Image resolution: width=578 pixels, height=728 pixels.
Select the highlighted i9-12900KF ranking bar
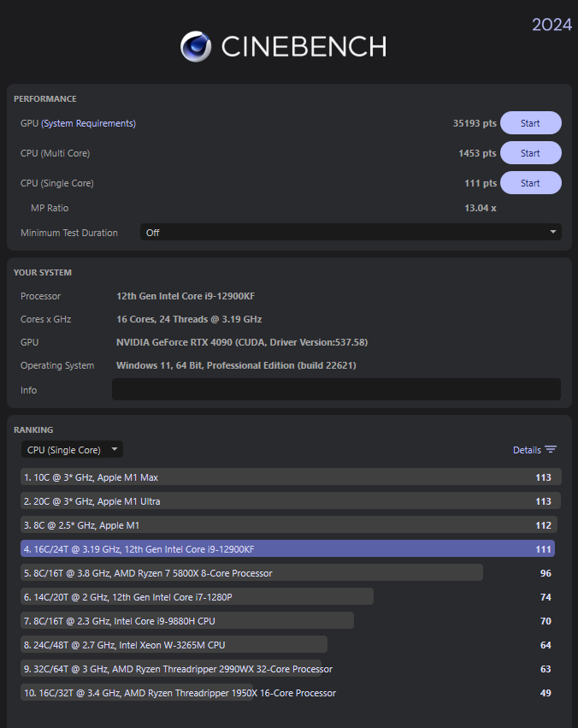[x=287, y=549]
